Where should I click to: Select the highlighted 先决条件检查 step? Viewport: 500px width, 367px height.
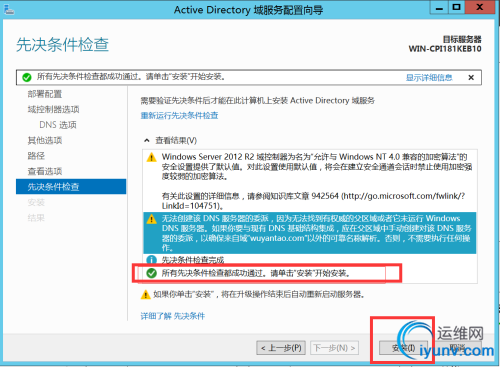pyautogui.click(x=71, y=187)
